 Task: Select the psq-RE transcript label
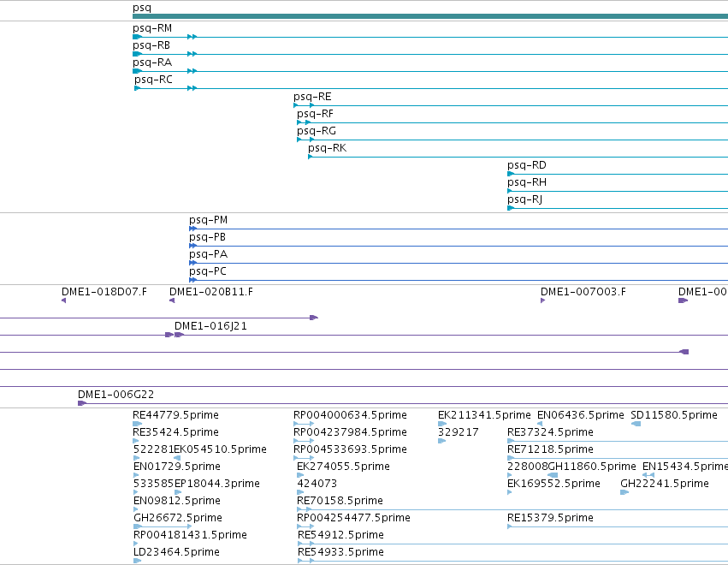(x=312, y=97)
